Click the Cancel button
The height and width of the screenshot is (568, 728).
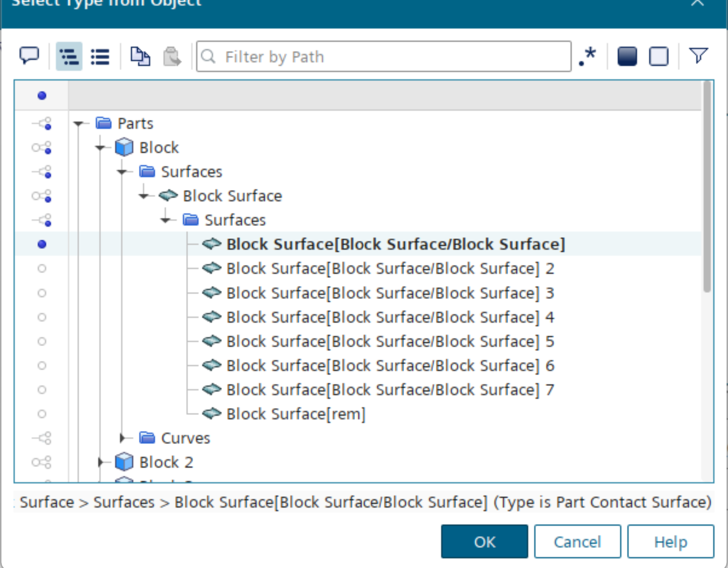coord(578,541)
